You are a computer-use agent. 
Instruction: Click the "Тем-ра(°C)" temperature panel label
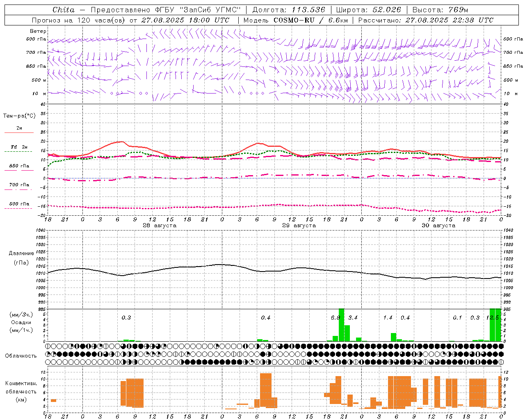[19, 116]
